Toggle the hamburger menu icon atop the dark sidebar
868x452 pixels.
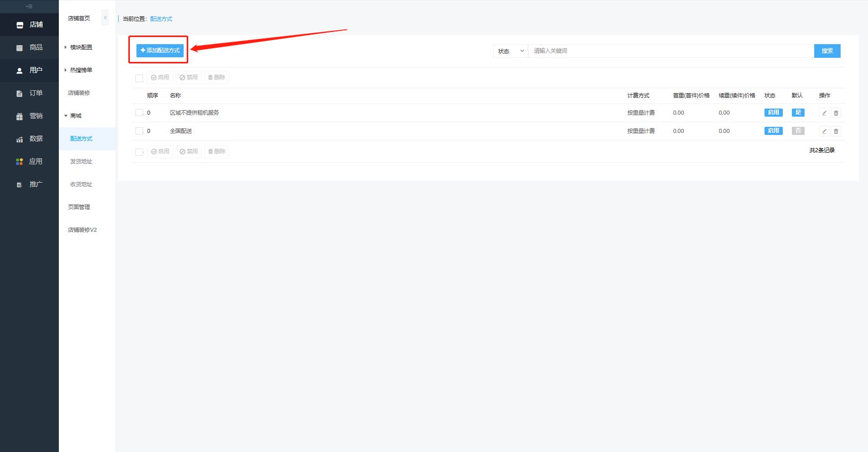(29, 7)
